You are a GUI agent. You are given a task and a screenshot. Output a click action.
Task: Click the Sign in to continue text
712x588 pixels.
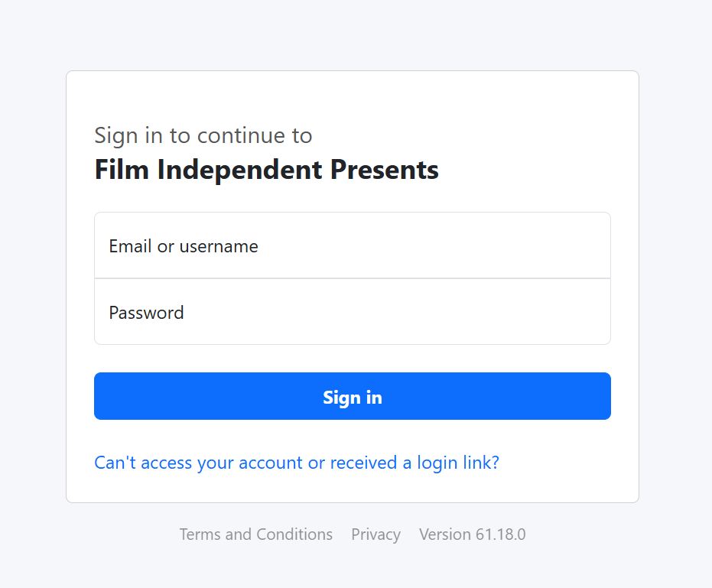pyautogui.click(x=203, y=135)
